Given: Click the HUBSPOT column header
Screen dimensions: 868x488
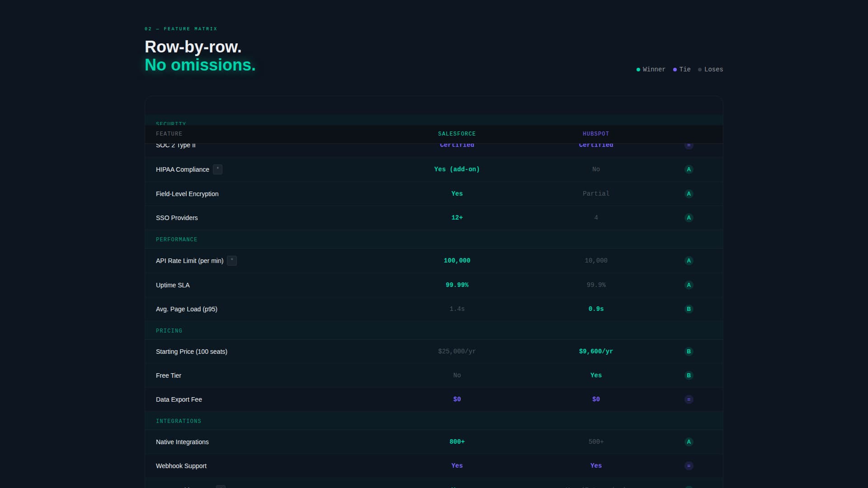Looking at the screenshot, I should [x=596, y=134].
